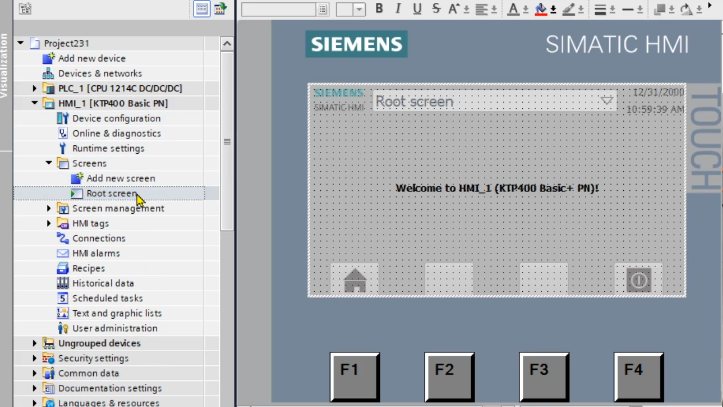Open the Root screen template dropdown

pyautogui.click(x=607, y=100)
